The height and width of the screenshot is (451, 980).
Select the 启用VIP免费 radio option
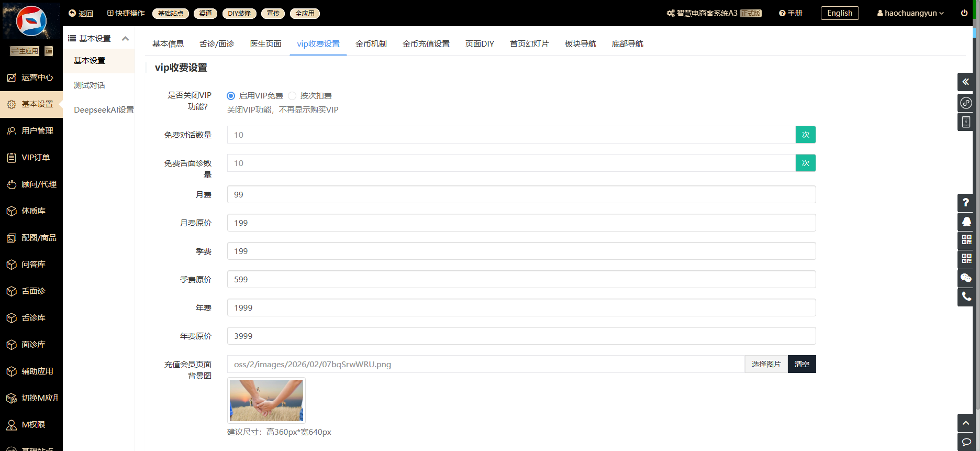[x=231, y=96]
